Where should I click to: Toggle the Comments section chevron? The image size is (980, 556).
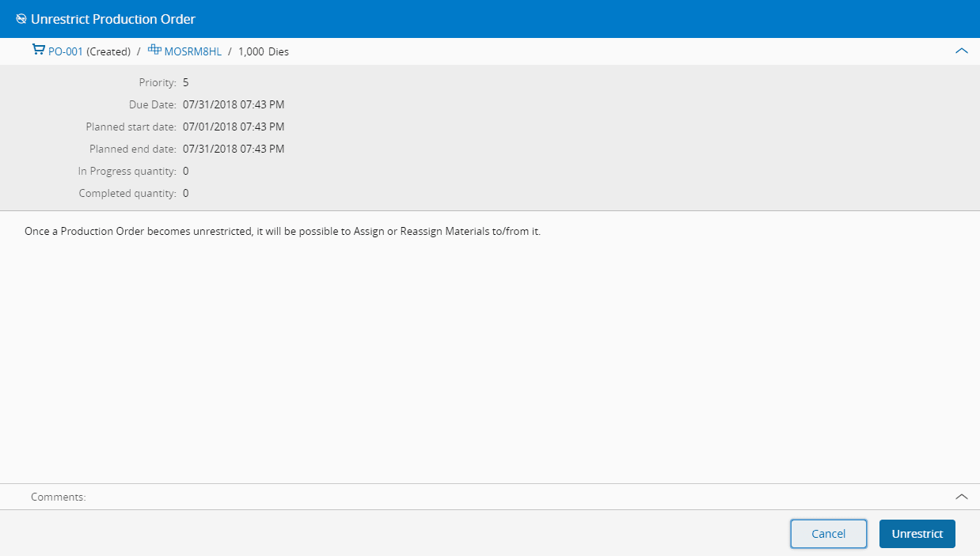[x=962, y=497]
